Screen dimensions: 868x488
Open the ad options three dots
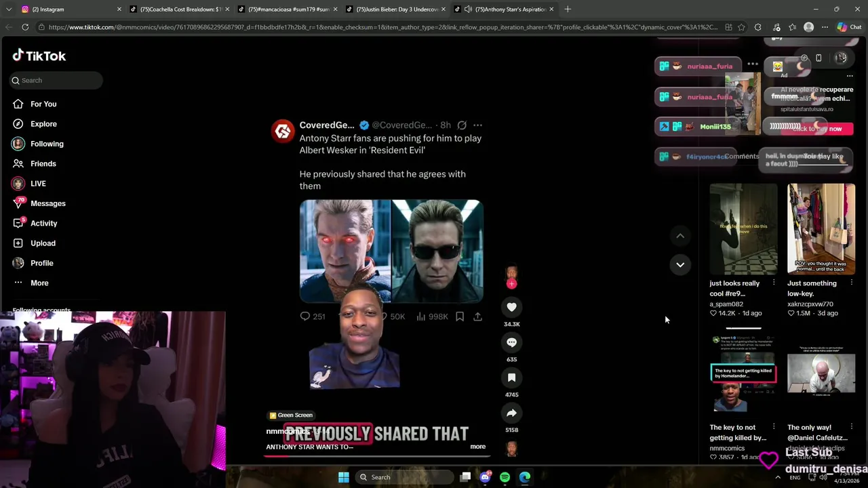(850, 76)
